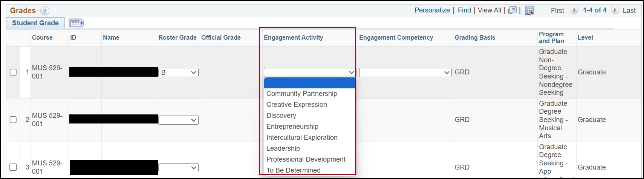This screenshot has height=179, width=644.
Task: Tick the checkbox for row 2
Action: [x=13, y=120]
